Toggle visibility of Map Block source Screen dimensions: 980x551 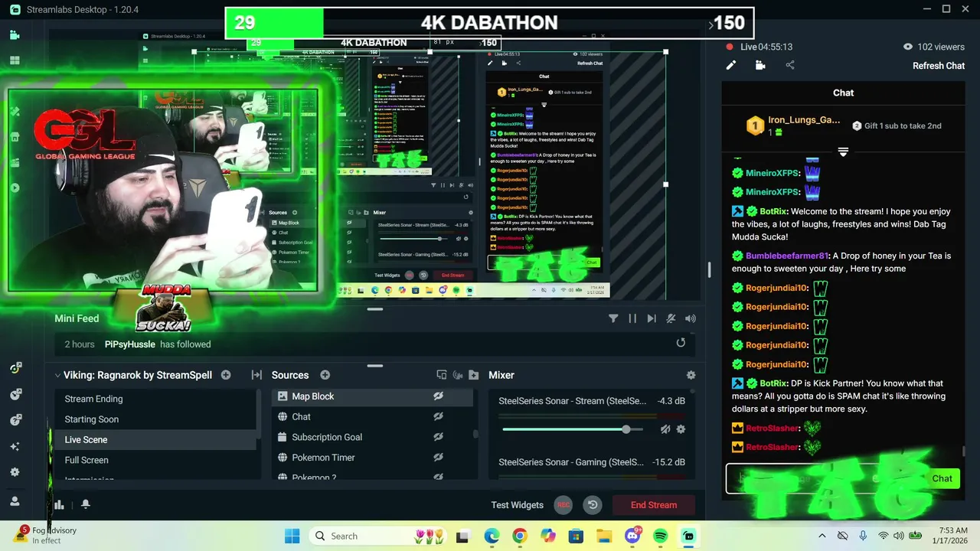tap(438, 396)
